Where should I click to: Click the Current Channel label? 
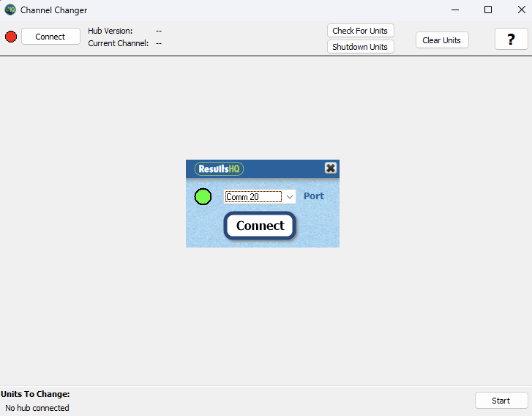(x=119, y=43)
